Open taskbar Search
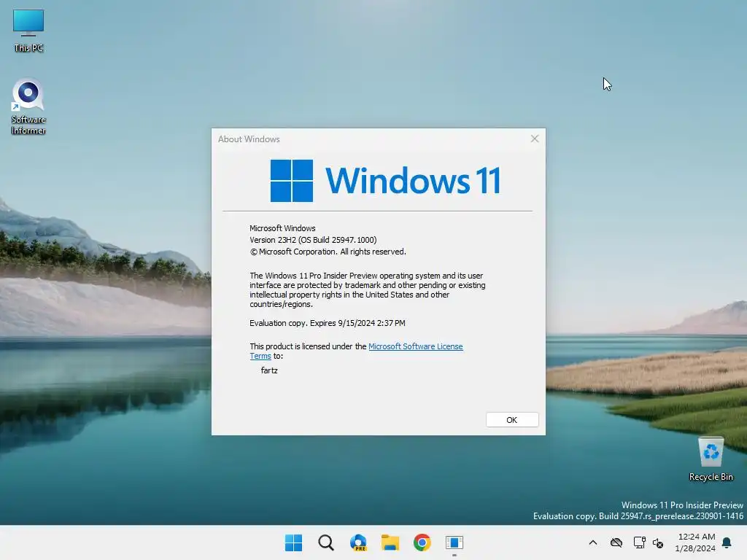Viewport: 747px width, 560px height. coord(326,542)
